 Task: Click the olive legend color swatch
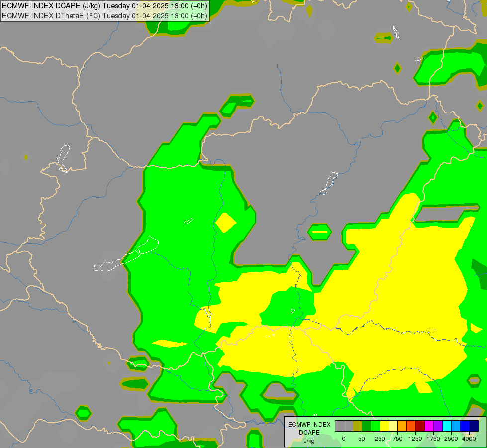[x=358, y=426]
